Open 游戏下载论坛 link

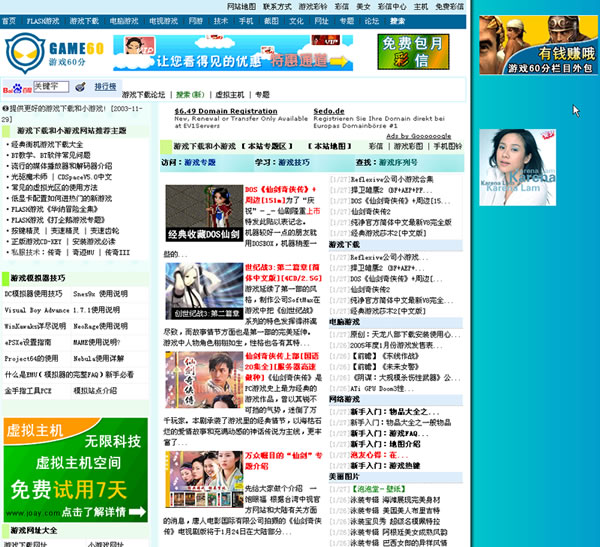point(143,95)
